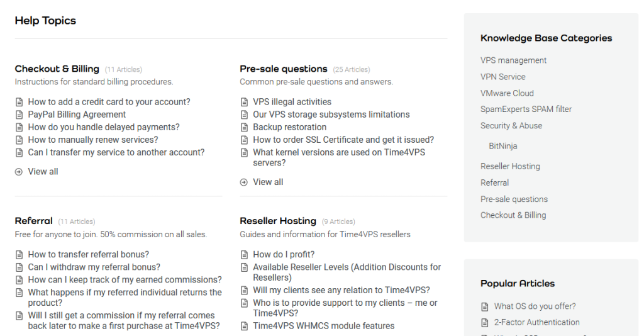This screenshot has width=644, height=336.
Task: Click the document icon beside PayPal Billing Agreement
Action: click(19, 115)
